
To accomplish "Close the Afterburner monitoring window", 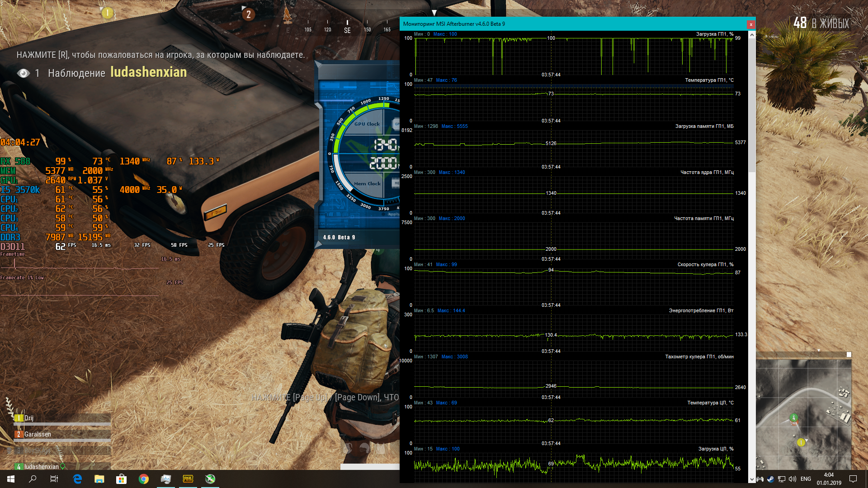I will click(x=751, y=24).
